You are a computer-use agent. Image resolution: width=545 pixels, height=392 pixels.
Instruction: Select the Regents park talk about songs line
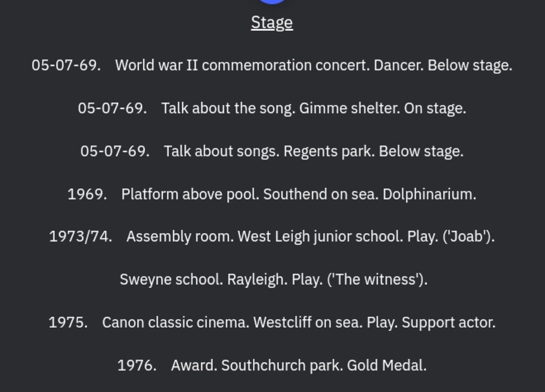(x=272, y=151)
